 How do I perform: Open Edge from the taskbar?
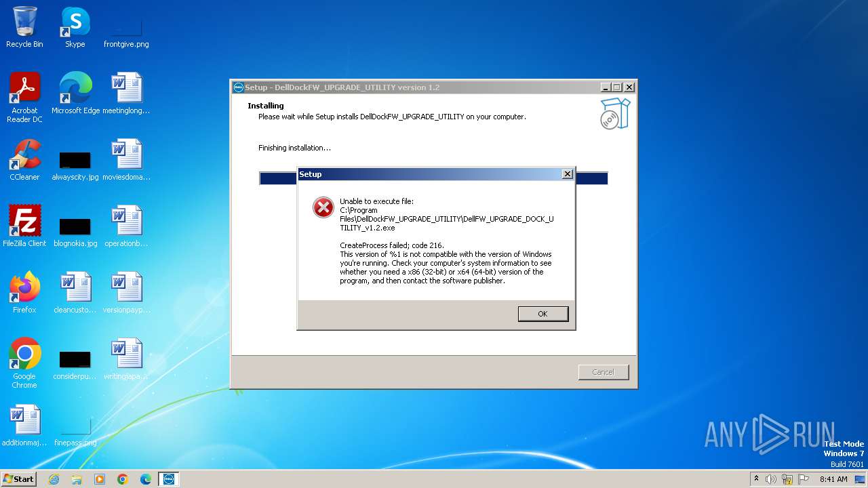[x=146, y=479]
